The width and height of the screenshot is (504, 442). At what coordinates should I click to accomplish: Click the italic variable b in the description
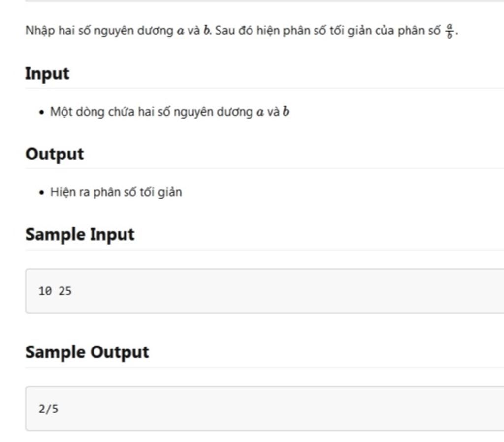pos(207,31)
